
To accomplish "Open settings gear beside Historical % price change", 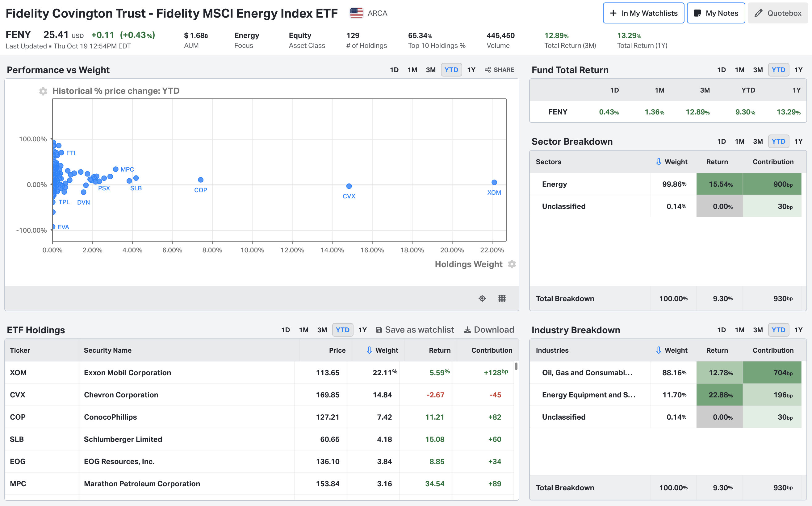I will [43, 91].
